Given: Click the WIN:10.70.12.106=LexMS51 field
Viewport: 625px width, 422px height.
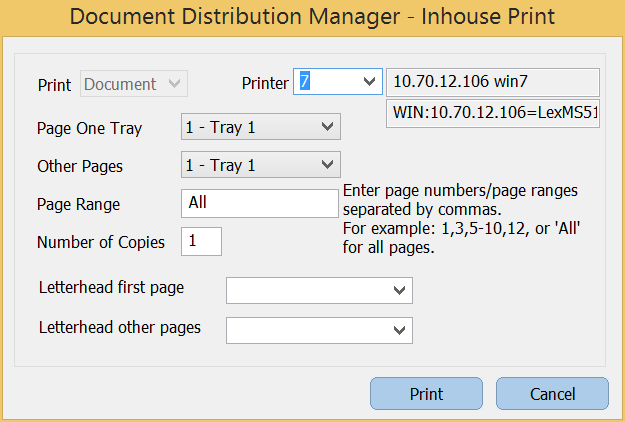Looking at the screenshot, I should pyautogui.click(x=493, y=113).
